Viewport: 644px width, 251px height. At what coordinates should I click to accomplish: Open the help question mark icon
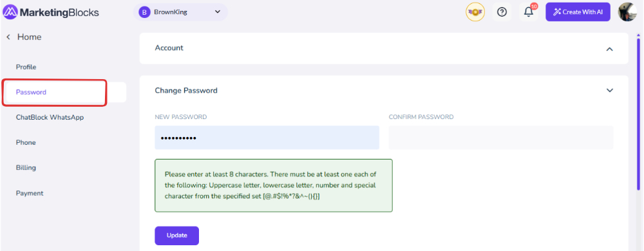coord(502,12)
